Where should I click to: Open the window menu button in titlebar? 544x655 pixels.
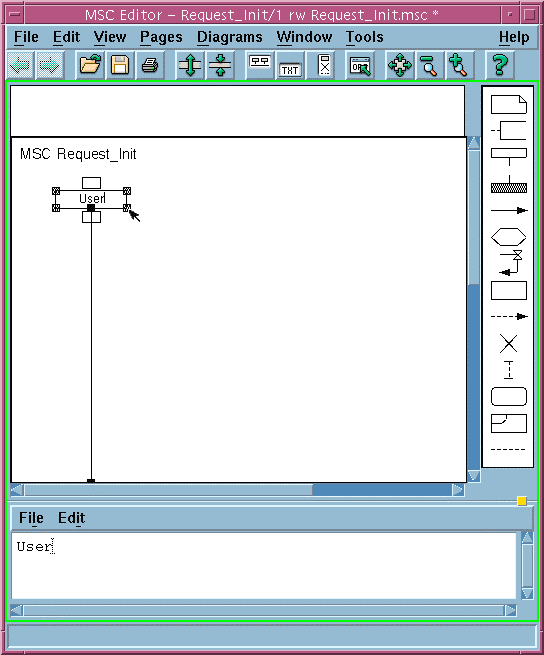[x=15, y=15]
